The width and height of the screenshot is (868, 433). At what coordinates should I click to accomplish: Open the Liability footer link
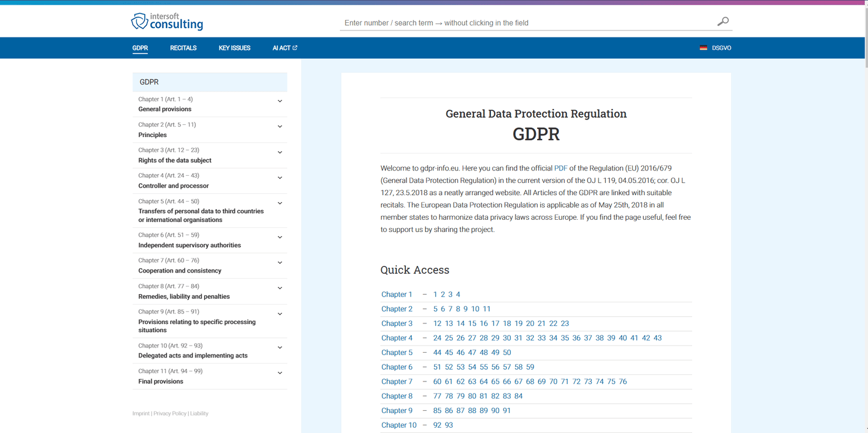point(199,414)
